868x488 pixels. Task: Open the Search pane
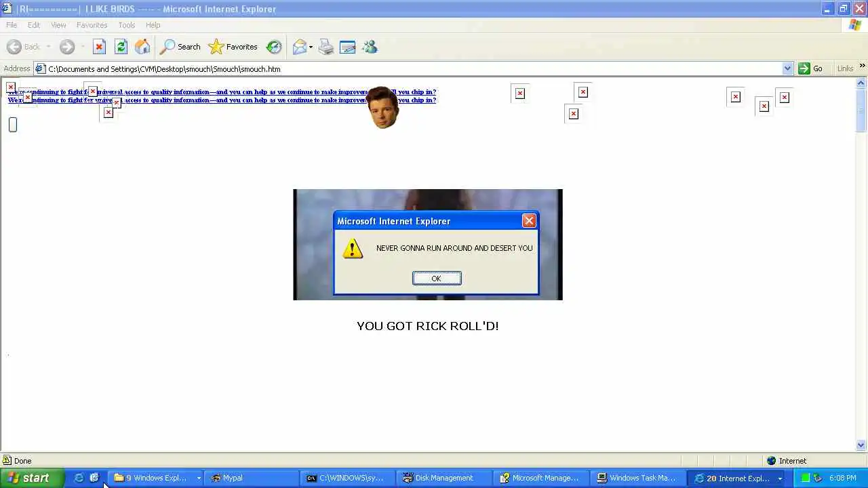click(180, 47)
